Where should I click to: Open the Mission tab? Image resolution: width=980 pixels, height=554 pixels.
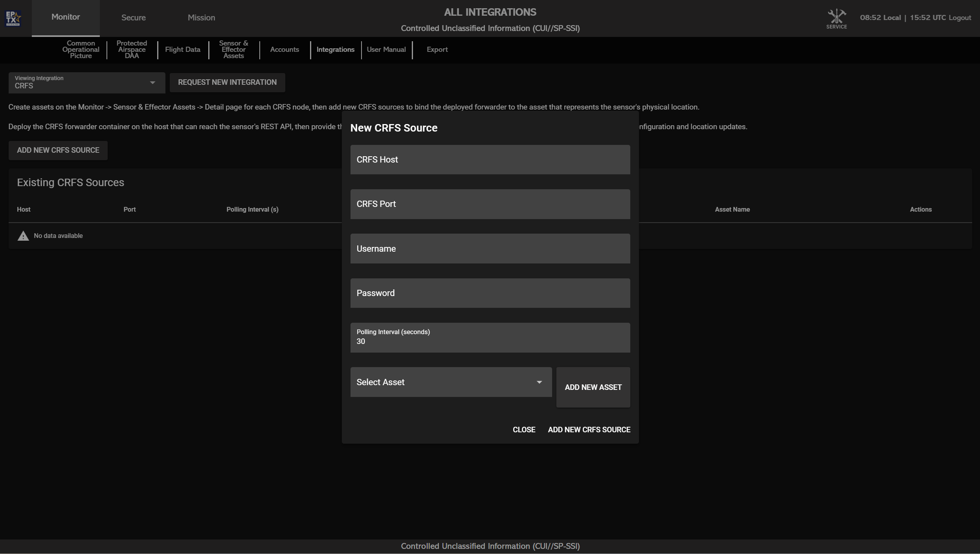[201, 18]
